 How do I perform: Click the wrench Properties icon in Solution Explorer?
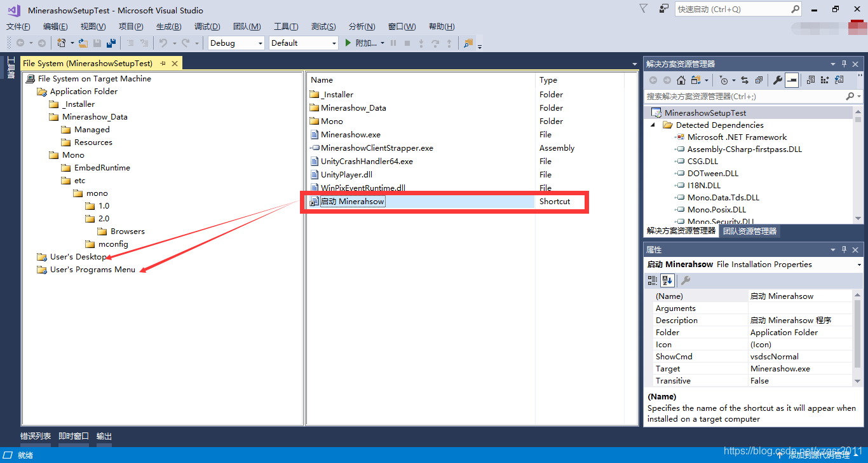[777, 80]
